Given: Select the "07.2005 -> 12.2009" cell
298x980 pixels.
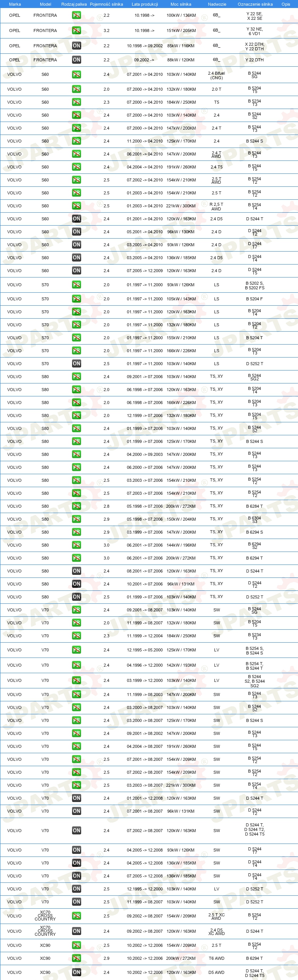Looking at the screenshot, I should click(x=145, y=271).
